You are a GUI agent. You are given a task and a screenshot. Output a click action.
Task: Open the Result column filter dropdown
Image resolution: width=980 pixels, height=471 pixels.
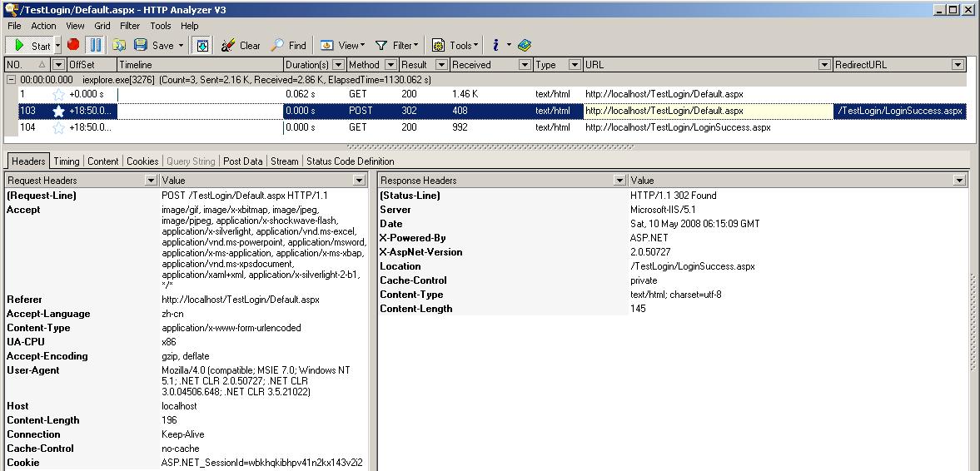(442, 64)
